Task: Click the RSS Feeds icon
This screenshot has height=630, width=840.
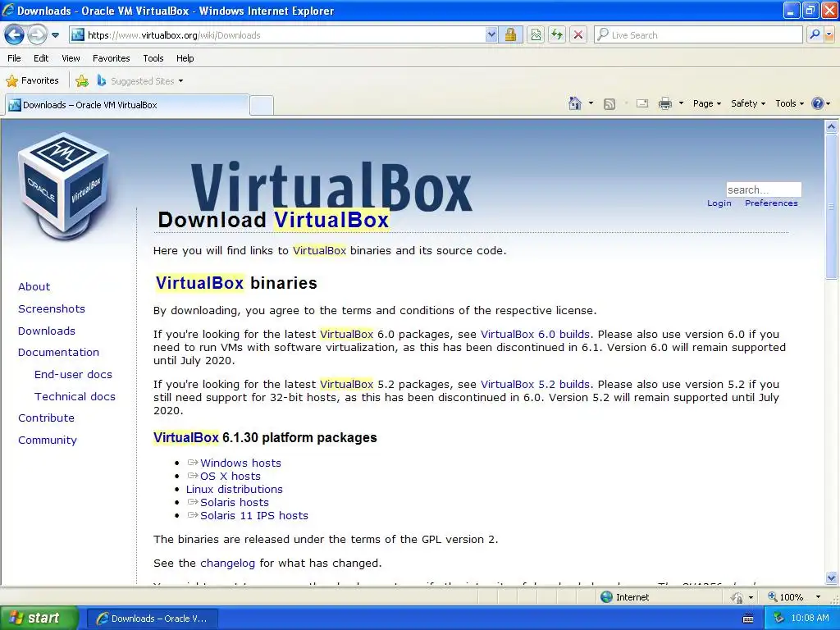Action: tap(609, 104)
